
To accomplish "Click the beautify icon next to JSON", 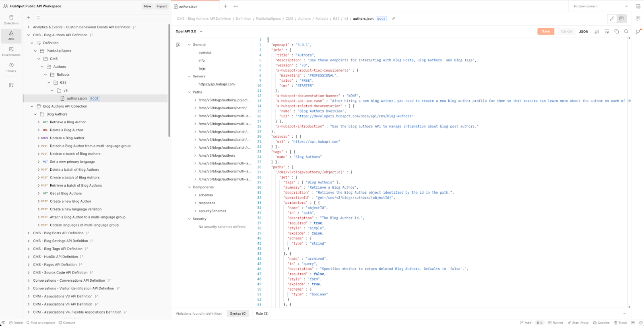I will click(597, 31).
